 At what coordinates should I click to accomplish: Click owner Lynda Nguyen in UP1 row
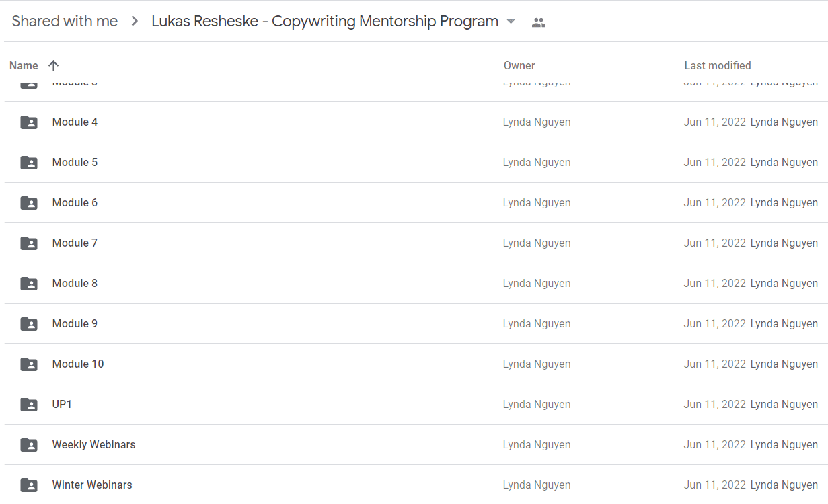537,404
